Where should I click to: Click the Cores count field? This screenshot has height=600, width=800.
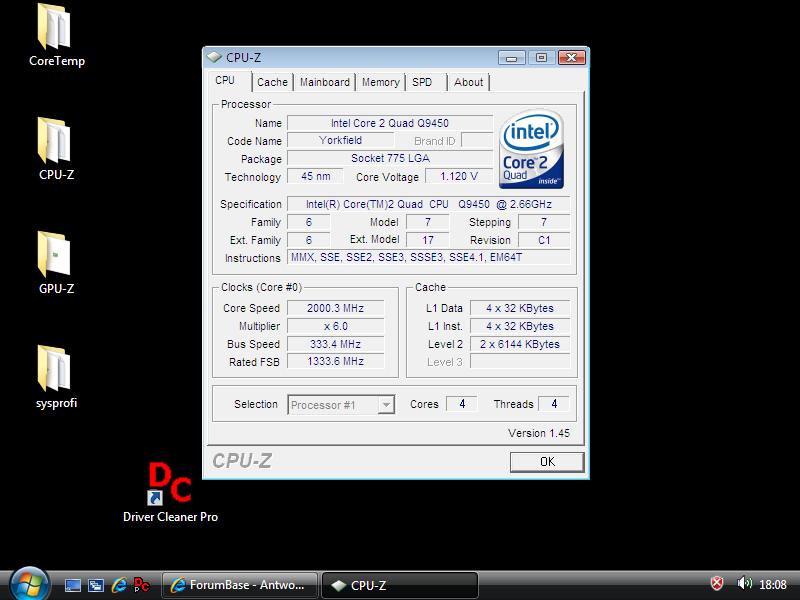[462, 404]
